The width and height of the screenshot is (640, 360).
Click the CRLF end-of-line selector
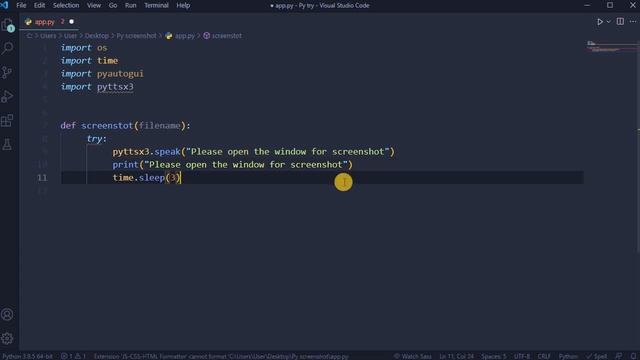[544, 356]
